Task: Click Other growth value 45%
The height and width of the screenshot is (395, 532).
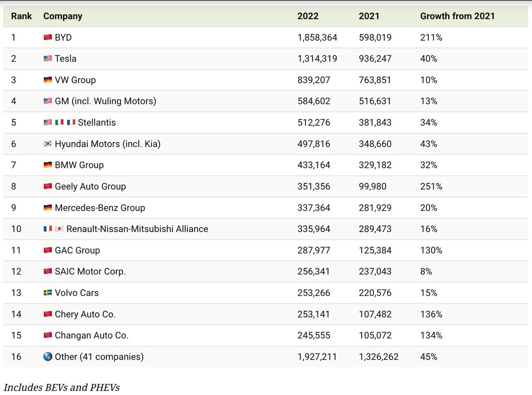Action: (429, 356)
